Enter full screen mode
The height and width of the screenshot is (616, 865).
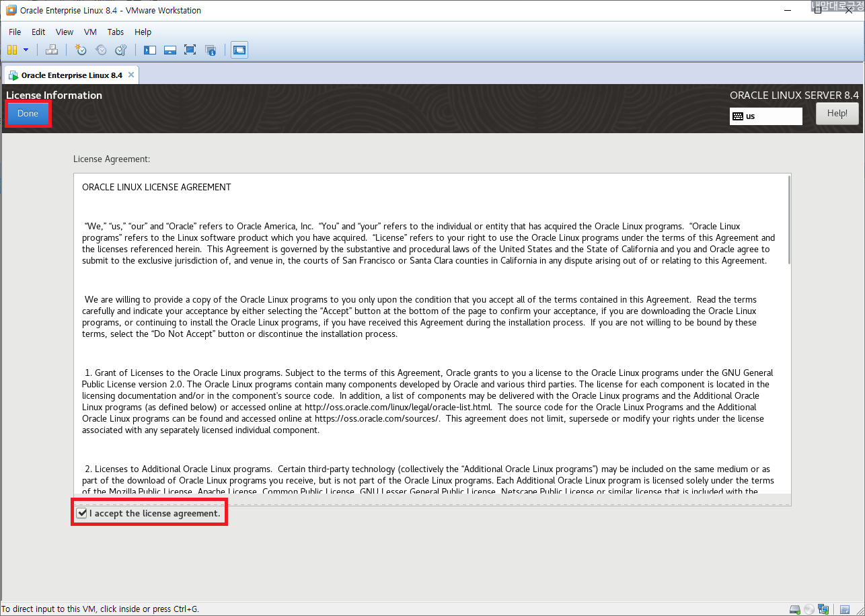(190, 50)
